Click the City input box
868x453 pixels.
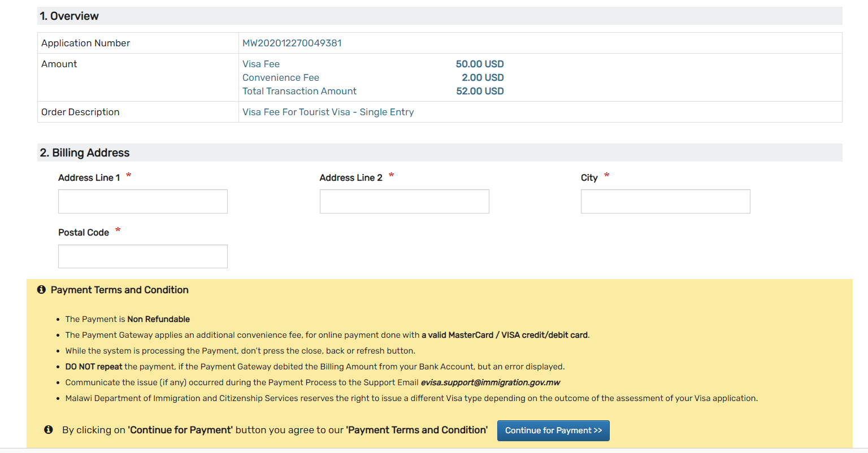click(665, 201)
